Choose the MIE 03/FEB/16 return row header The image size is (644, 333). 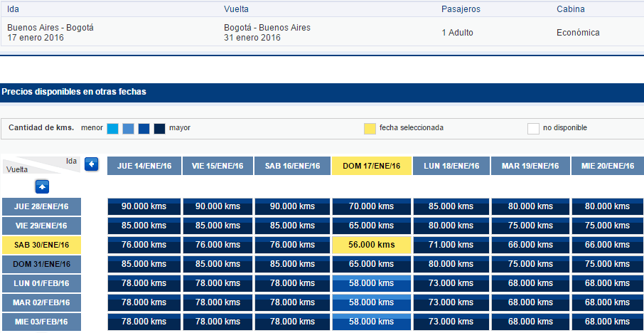point(41,322)
